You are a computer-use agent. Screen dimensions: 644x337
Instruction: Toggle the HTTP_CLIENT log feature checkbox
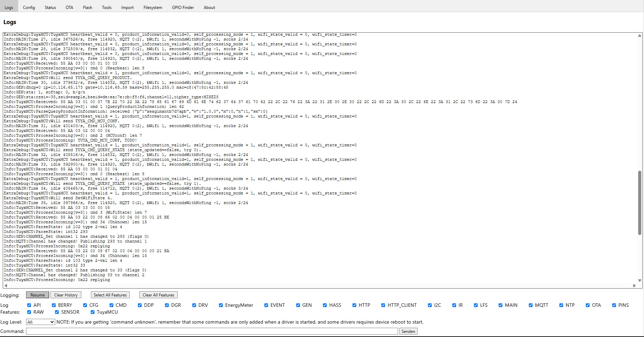click(383, 305)
